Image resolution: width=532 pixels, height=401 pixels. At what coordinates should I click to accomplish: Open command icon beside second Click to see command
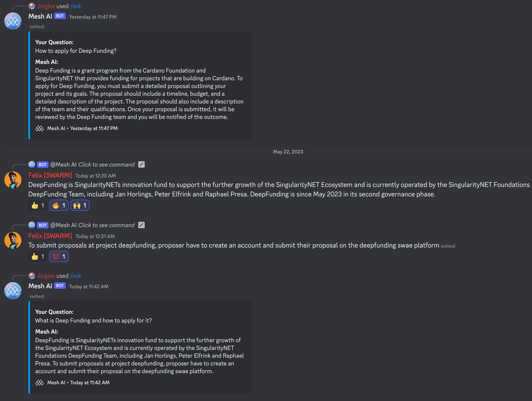tap(141, 225)
